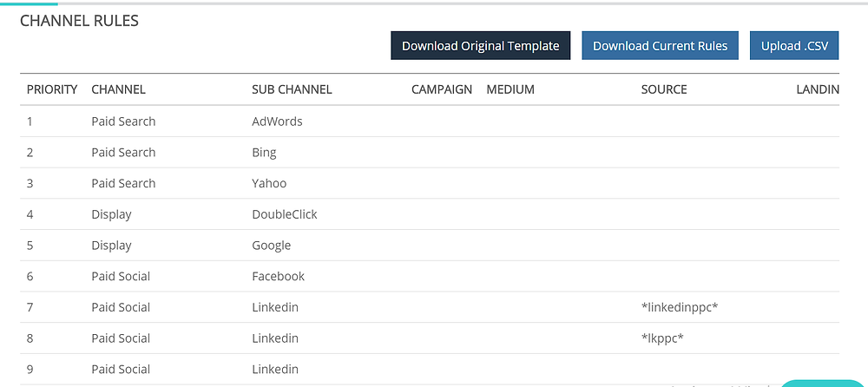Click Paid Search channel in priority 1 row
Screen dimensions: 868x387
pos(123,121)
